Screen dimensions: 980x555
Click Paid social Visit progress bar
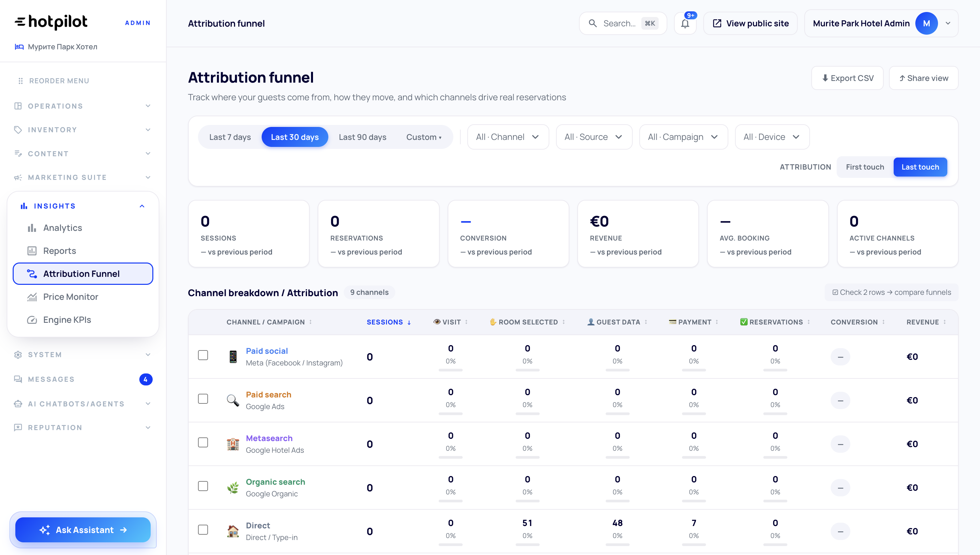click(x=451, y=370)
